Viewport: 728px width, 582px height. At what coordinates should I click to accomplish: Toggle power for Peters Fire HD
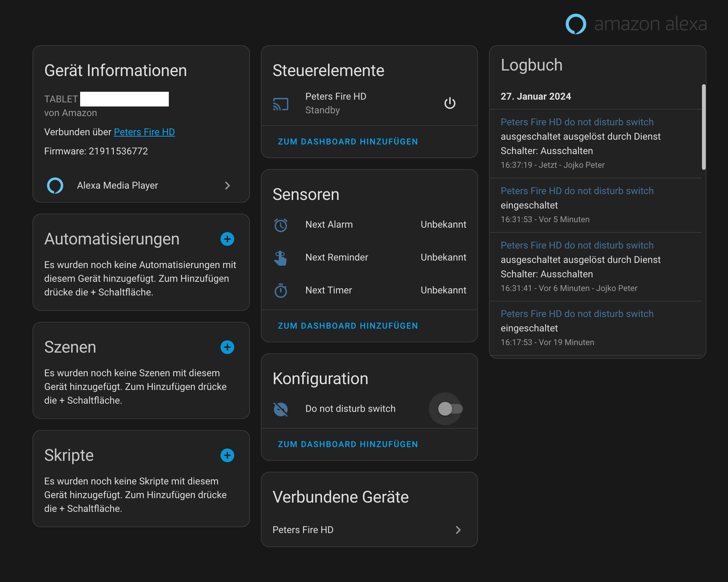[x=450, y=103]
